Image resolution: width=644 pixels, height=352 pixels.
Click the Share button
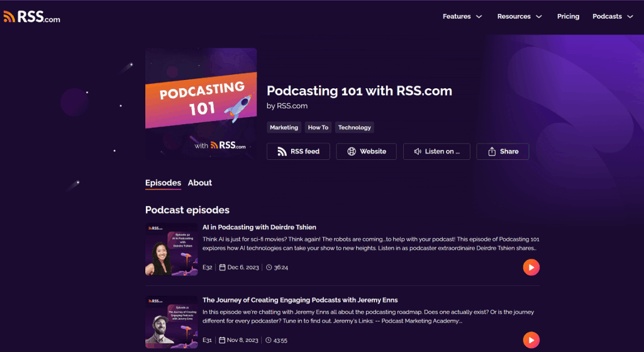pos(502,152)
